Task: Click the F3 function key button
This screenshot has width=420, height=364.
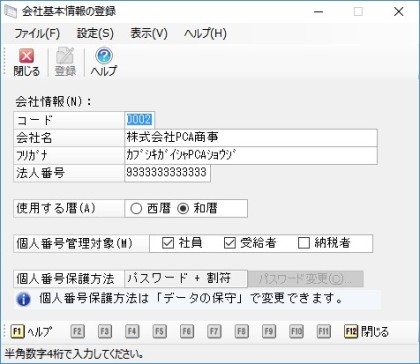Action: (x=105, y=331)
